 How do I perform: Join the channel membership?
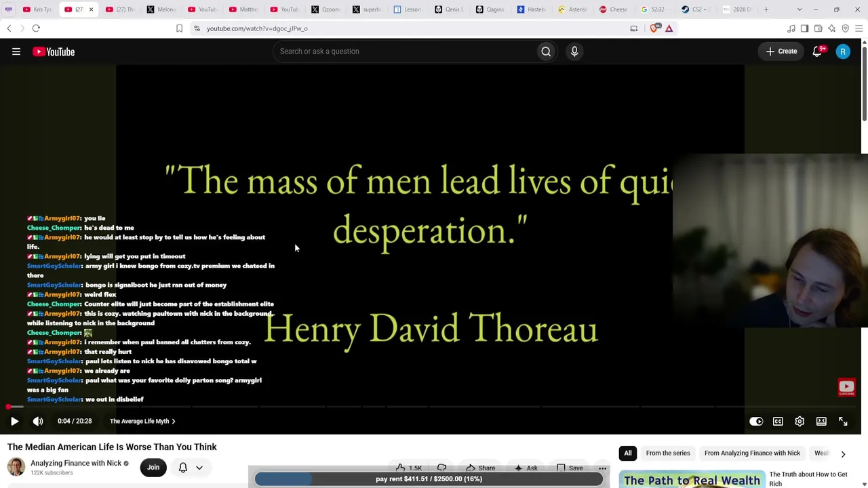click(153, 467)
